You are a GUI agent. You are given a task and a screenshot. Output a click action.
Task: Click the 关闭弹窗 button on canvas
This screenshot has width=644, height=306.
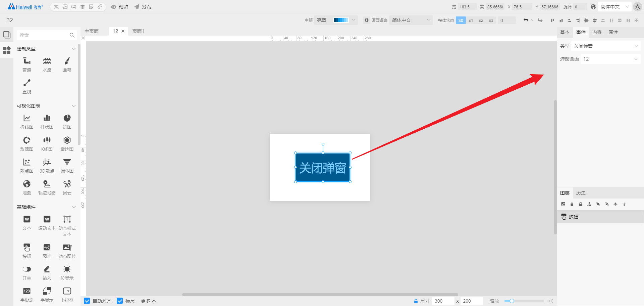323,167
